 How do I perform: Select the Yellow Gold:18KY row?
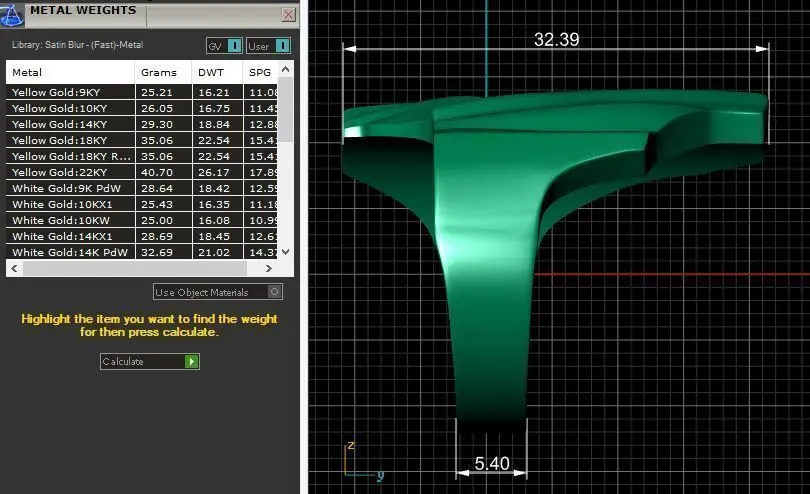[x=142, y=141]
